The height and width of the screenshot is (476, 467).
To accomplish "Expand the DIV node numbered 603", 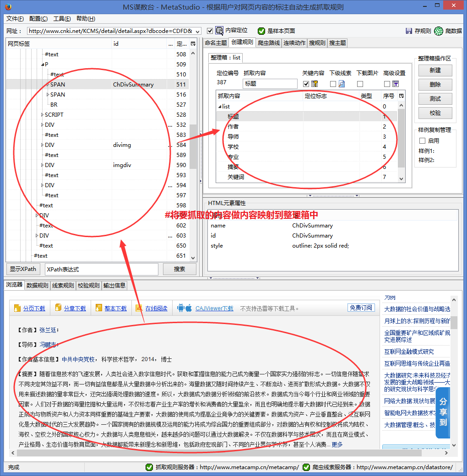I will point(37,236).
